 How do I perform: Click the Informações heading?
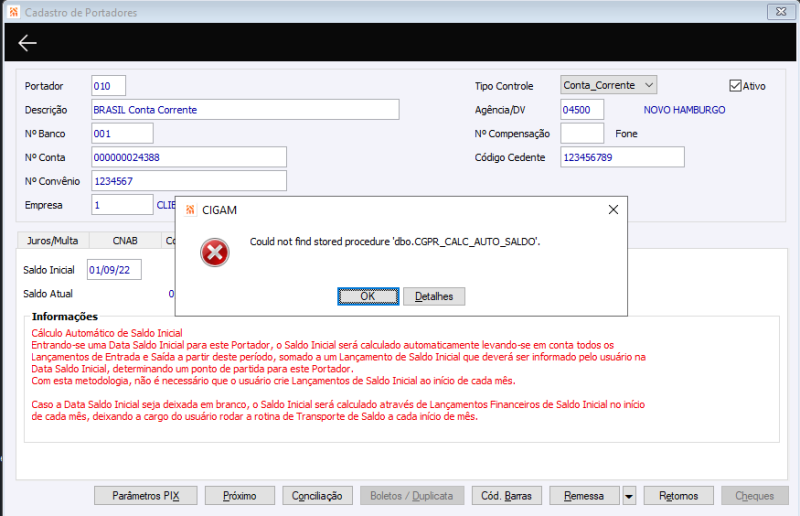point(65,316)
